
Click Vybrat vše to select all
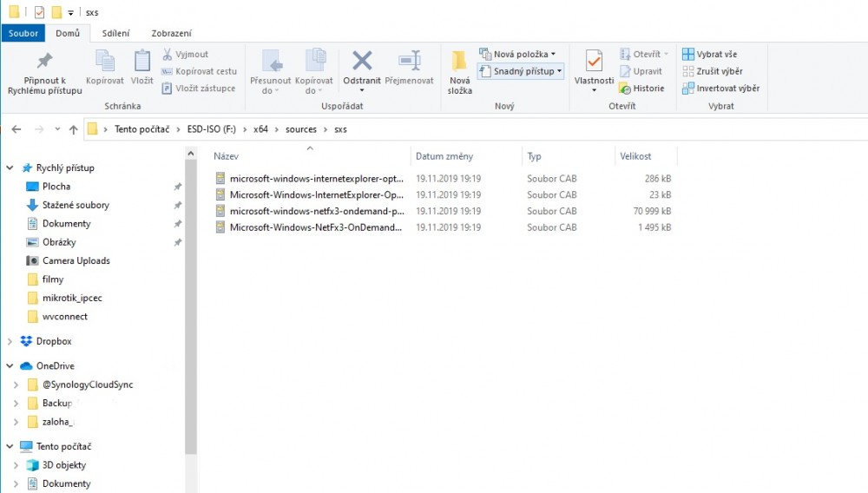[709, 54]
